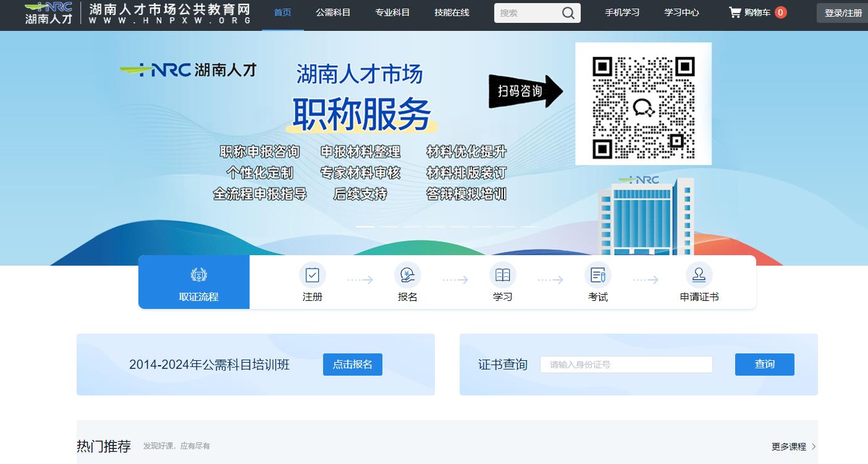Screen dimensions: 868x464
Task: Expand 更多课程 chevron arrow
Action: click(x=814, y=447)
